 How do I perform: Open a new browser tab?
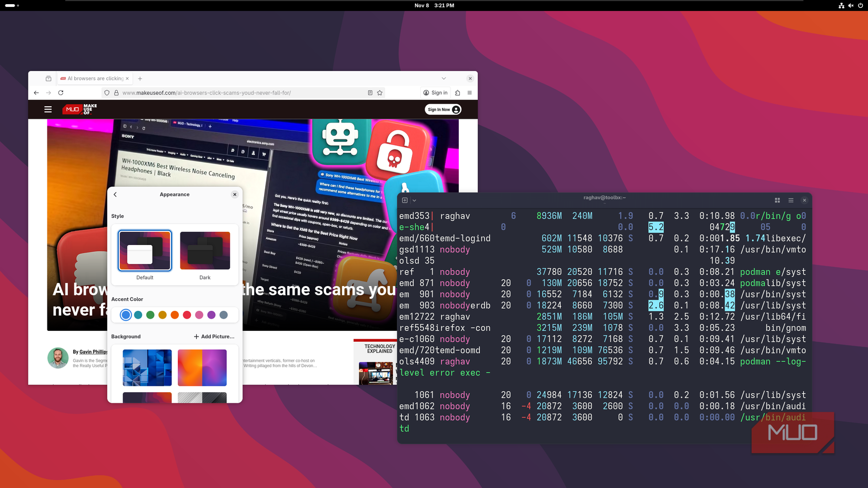tap(140, 79)
